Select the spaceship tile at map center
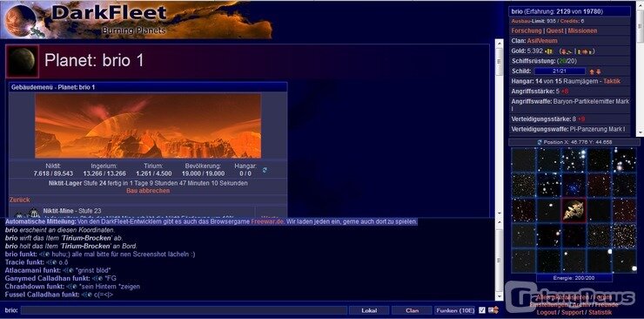 pos(574,210)
